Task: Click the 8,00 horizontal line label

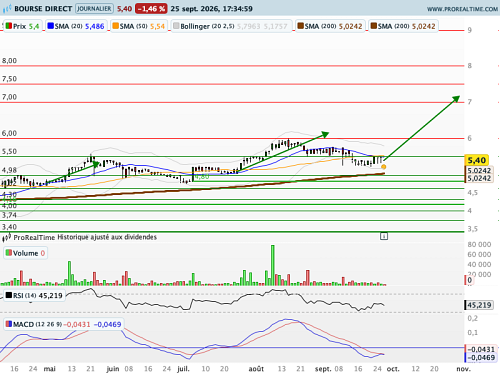Action: 9,61
